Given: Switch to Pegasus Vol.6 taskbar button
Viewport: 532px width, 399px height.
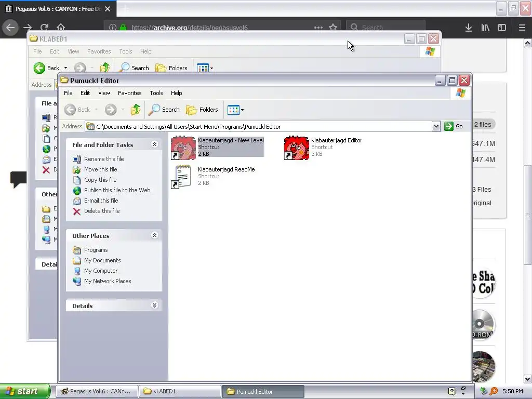Looking at the screenshot, I should pyautogui.click(x=97, y=392).
